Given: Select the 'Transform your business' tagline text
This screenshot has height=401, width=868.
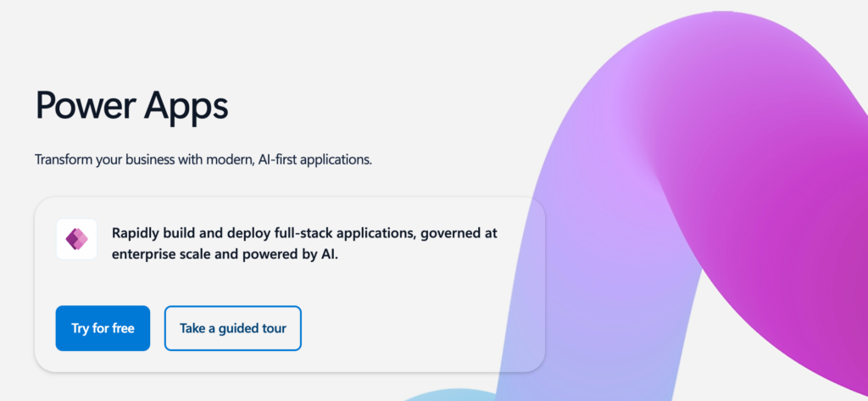Looking at the screenshot, I should pyautogui.click(x=203, y=159).
